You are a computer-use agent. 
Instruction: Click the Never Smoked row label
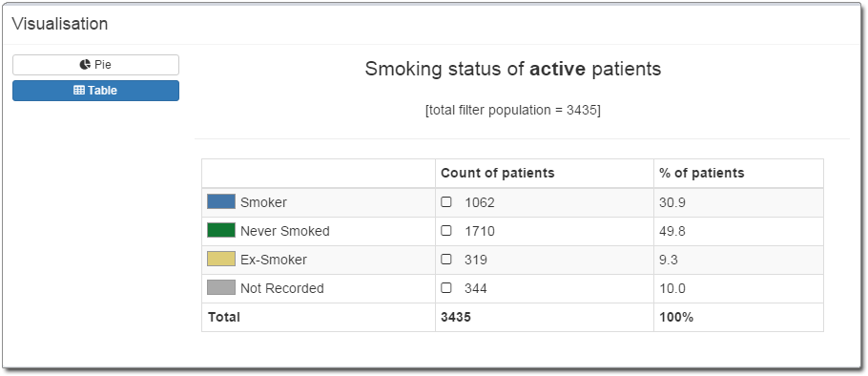click(x=284, y=231)
